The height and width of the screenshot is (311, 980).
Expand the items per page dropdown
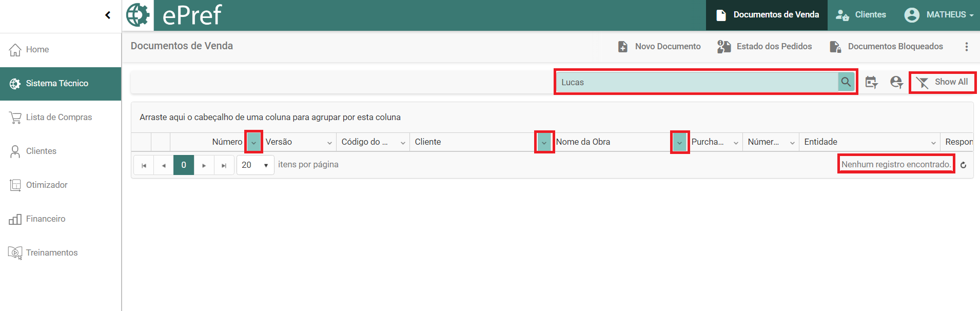click(x=266, y=165)
